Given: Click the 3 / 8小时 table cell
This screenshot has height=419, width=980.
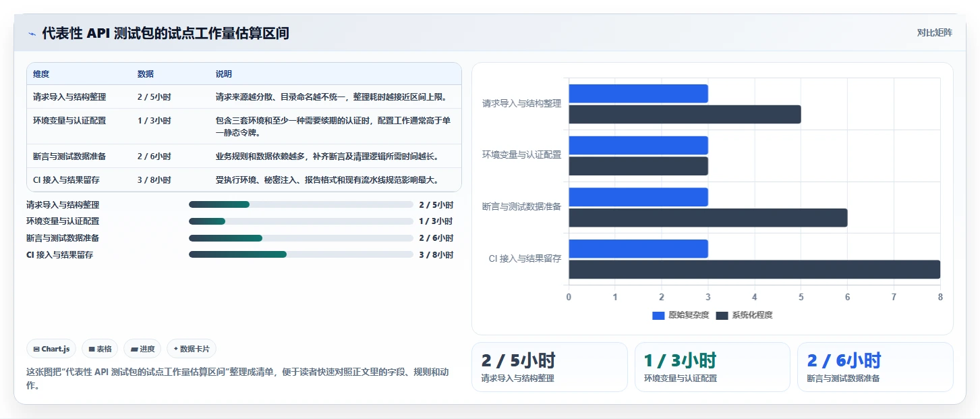Looking at the screenshot, I should click(154, 179).
